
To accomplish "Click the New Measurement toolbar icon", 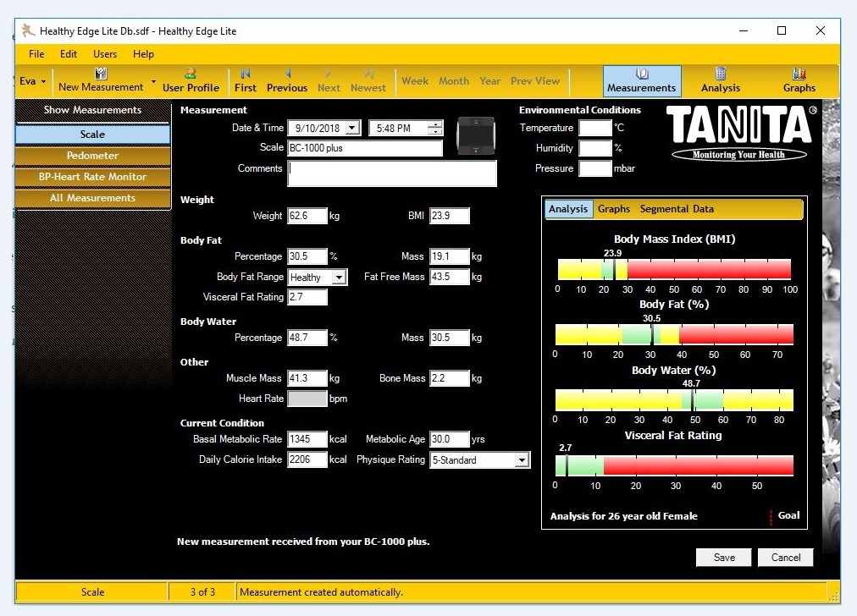I will 101,73.
